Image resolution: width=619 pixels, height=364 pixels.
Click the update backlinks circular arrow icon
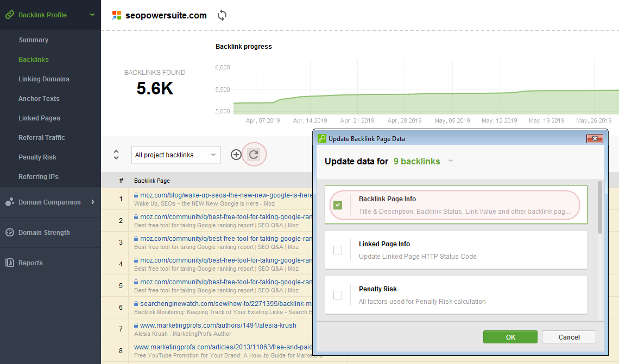pyautogui.click(x=254, y=155)
